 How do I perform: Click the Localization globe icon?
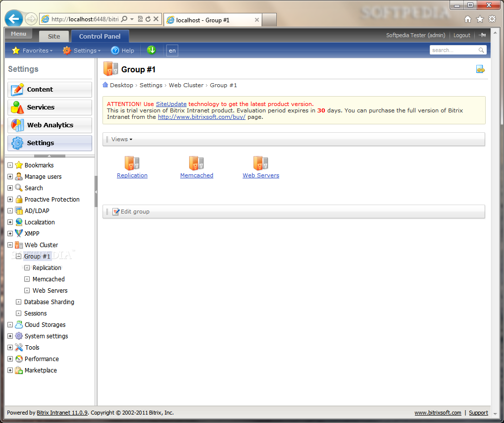tap(19, 222)
